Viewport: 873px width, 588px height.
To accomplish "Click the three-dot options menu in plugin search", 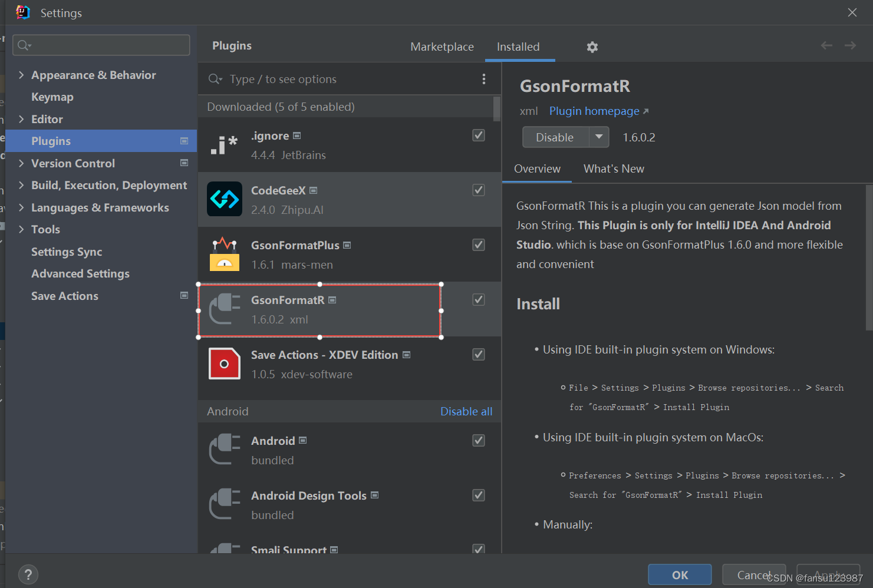I will point(484,79).
